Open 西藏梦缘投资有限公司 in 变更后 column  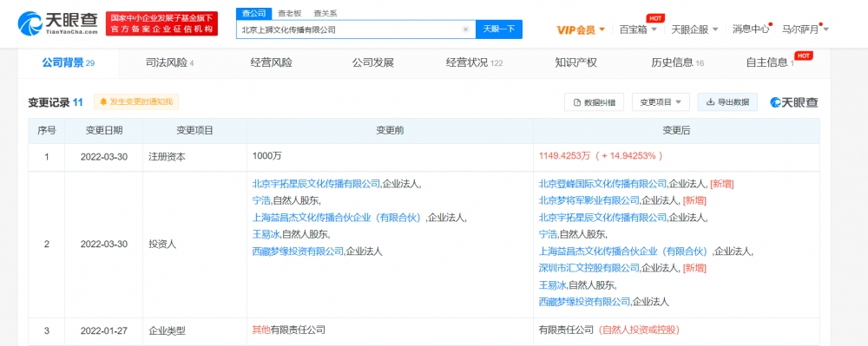point(584,302)
